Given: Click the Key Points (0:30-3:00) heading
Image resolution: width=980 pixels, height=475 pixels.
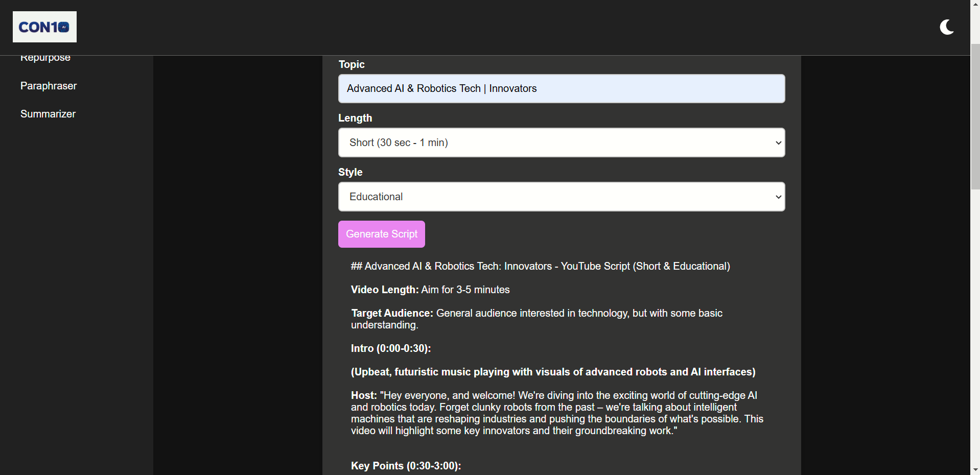Looking at the screenshot, I should (406, 466).
